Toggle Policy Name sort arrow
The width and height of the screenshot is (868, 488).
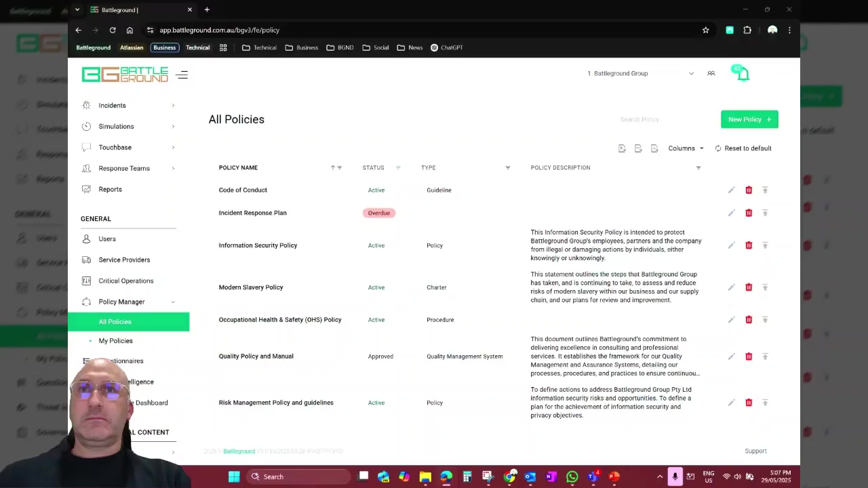coord(332,168)
